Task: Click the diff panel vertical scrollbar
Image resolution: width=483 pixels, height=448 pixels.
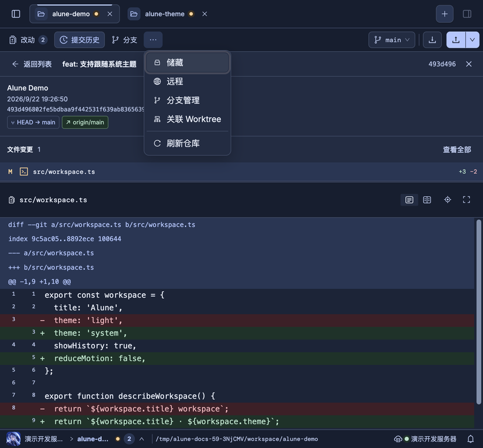Action: pos(478,311)
